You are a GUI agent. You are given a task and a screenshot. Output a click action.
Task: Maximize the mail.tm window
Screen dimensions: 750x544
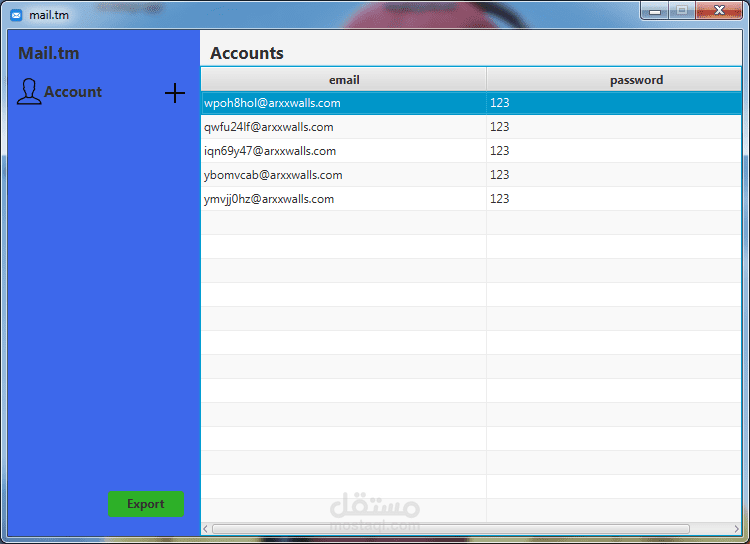(682, 11)
